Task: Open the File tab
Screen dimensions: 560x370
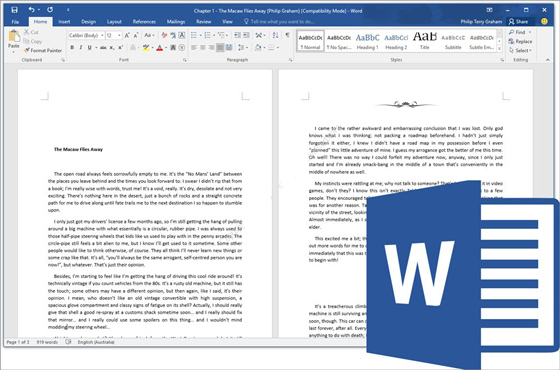Action: pyautogui.click(x=15, y=22)
